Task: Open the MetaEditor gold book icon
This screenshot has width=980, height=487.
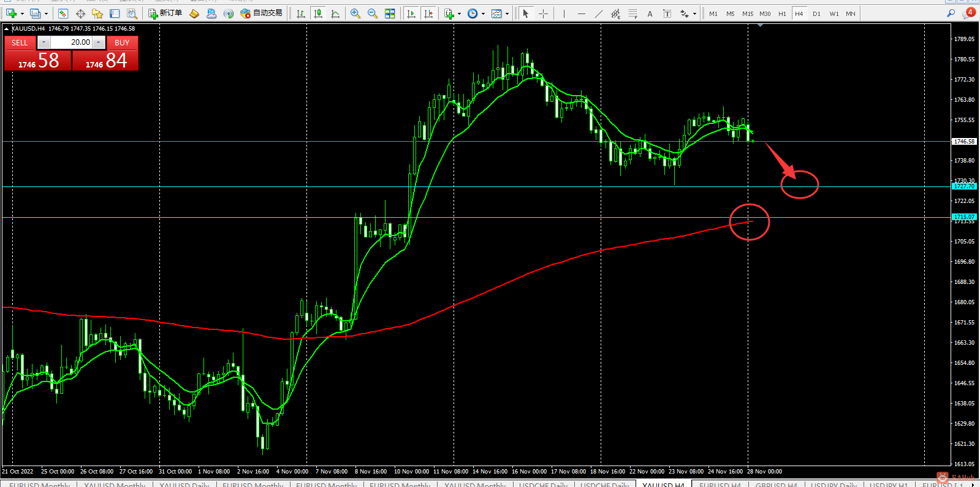Action: 194,13
